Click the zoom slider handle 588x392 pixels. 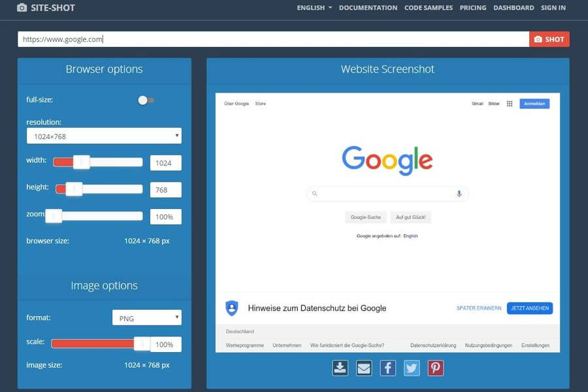coord(54,216)
